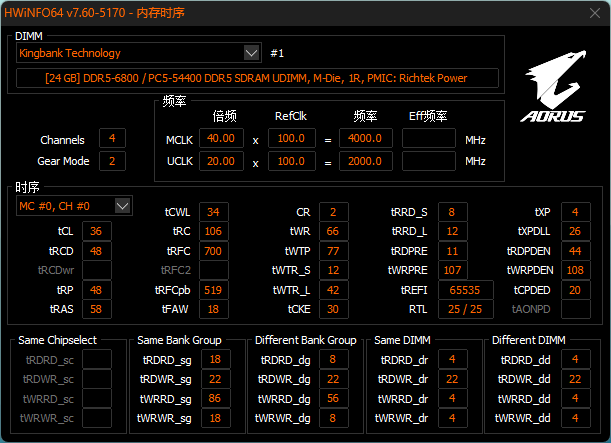The width and height of the screenshot is (611, 443).
Task: Click the tCPDED value 20
Action: click(x=576, y=290)
